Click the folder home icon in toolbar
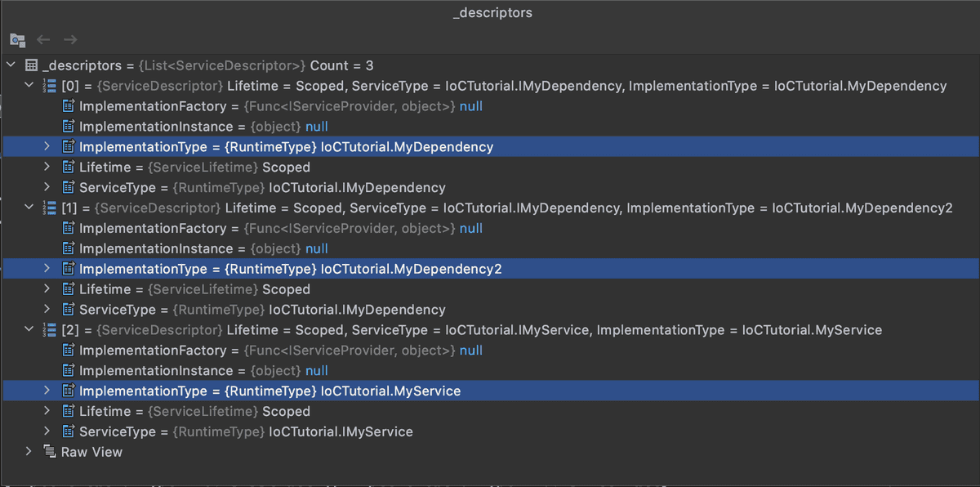Viewport: 980px width, 487px height. click(17, 39)
